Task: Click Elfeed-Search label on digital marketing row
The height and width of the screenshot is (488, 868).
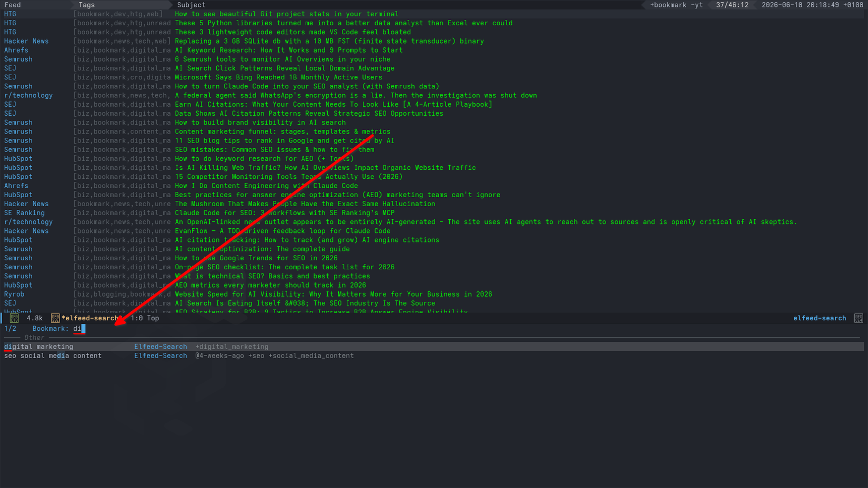Action: [160, 347]
